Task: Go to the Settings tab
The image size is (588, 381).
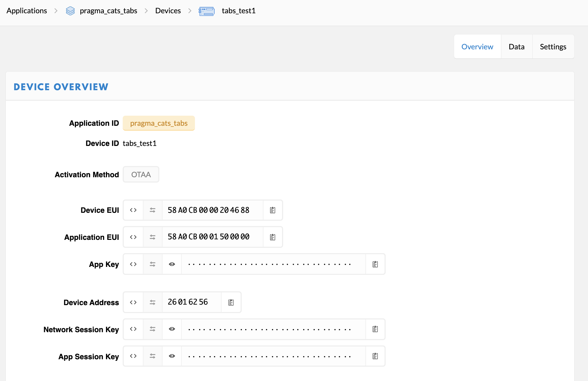Action: (x=553, y=47)
